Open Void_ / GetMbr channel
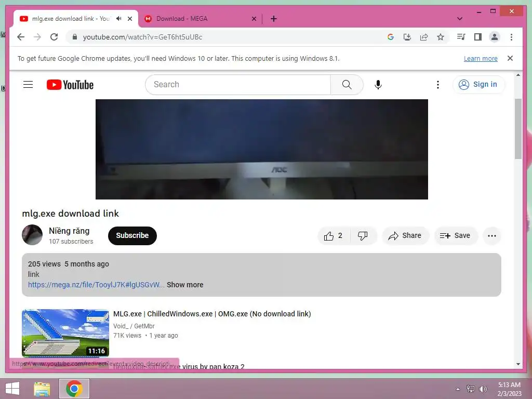The image size is (532, 399). point(134,326)
